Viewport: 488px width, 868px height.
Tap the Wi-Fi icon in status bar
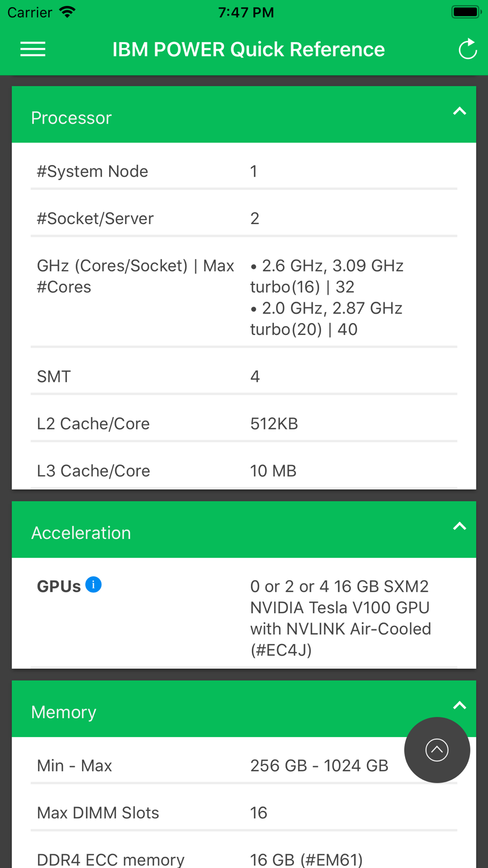click(x=67, y=12)
